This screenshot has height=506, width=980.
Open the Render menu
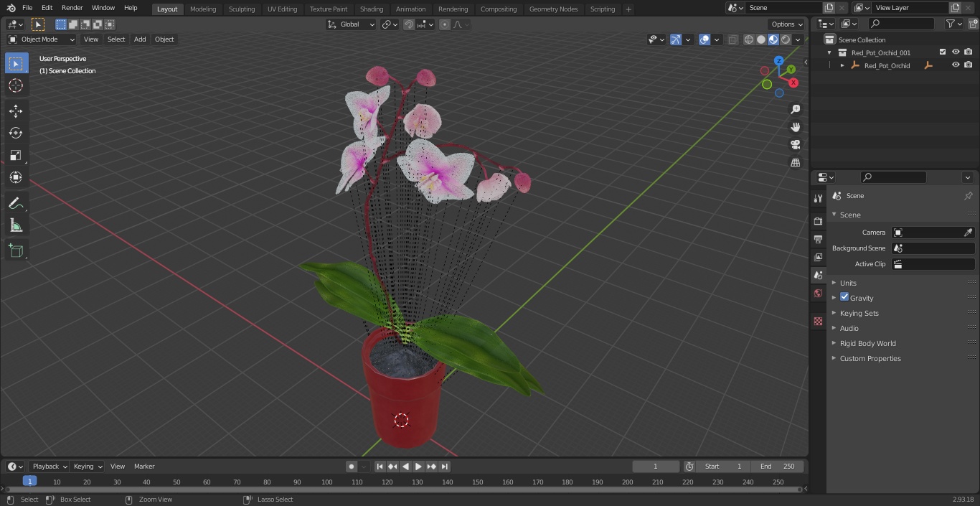pyautogui.click(x=72, y=8)
